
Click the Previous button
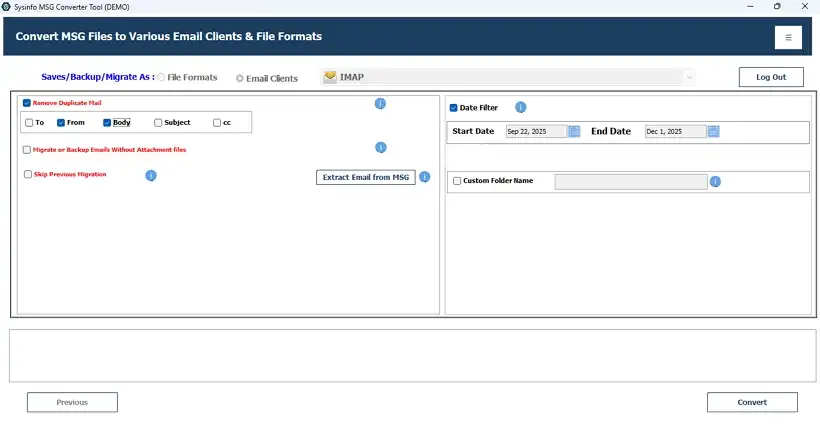(x=72, y=402)
